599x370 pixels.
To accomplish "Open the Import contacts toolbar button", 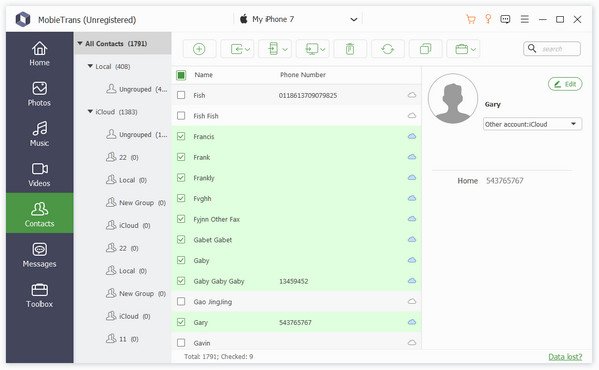I will point(237,49).
